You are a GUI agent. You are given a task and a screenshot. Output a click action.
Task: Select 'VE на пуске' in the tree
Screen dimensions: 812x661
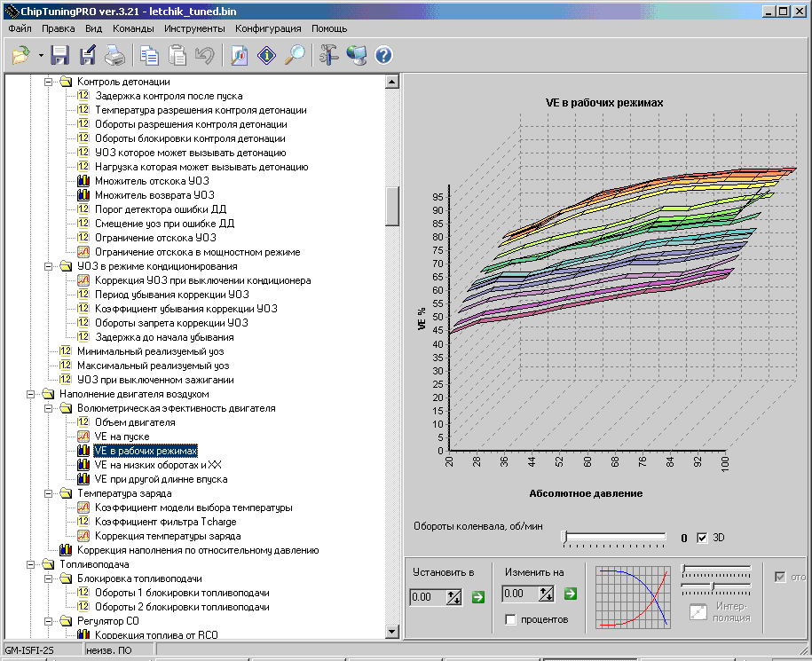coord(122,437)
